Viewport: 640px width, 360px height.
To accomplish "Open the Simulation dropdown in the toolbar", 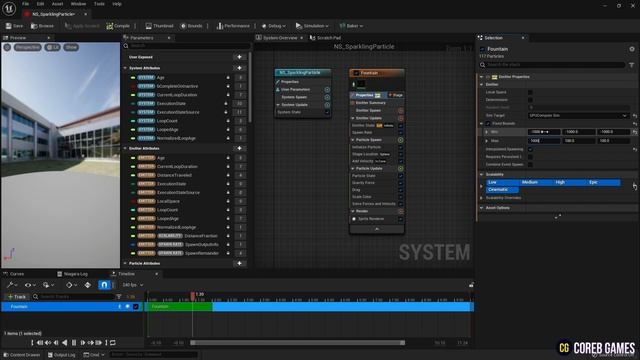I will tap(312, 26).
